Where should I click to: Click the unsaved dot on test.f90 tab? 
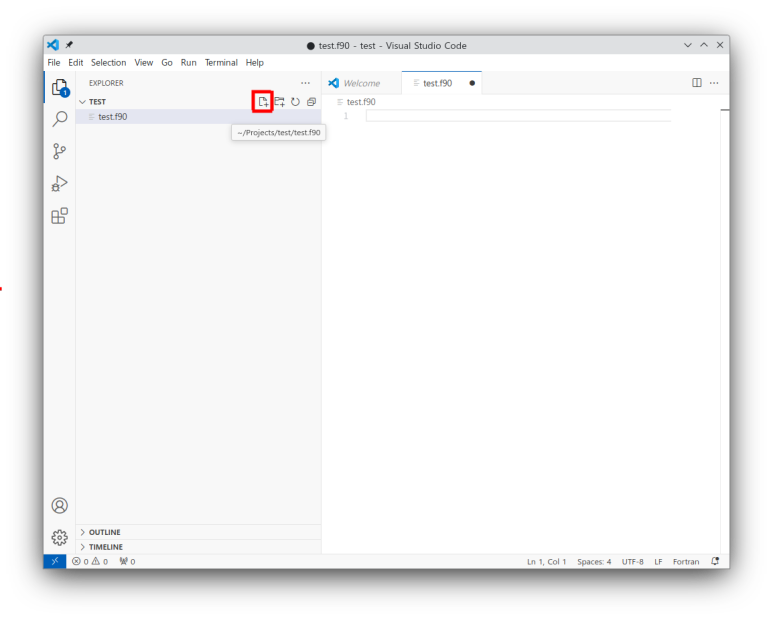[x=472, y=83]
